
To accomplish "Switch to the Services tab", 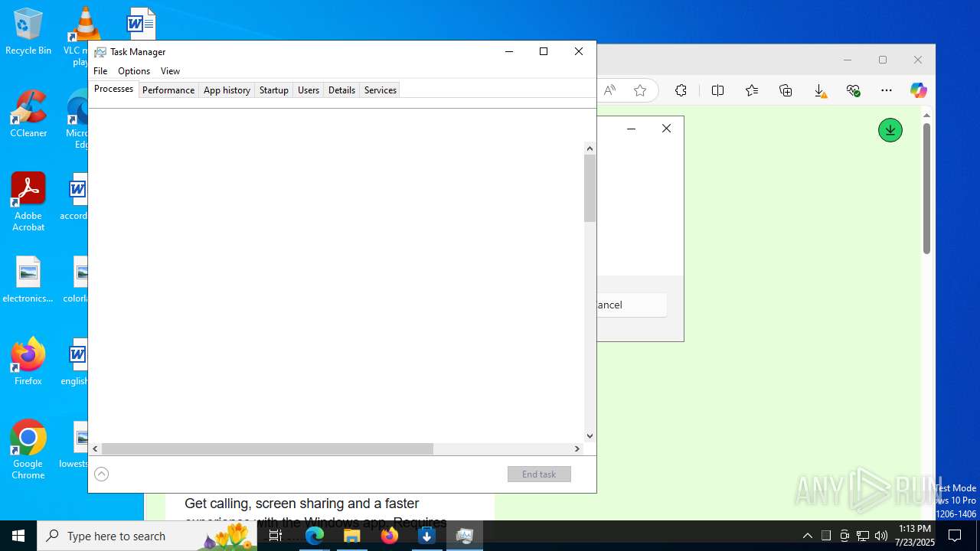I will point(381,90).
